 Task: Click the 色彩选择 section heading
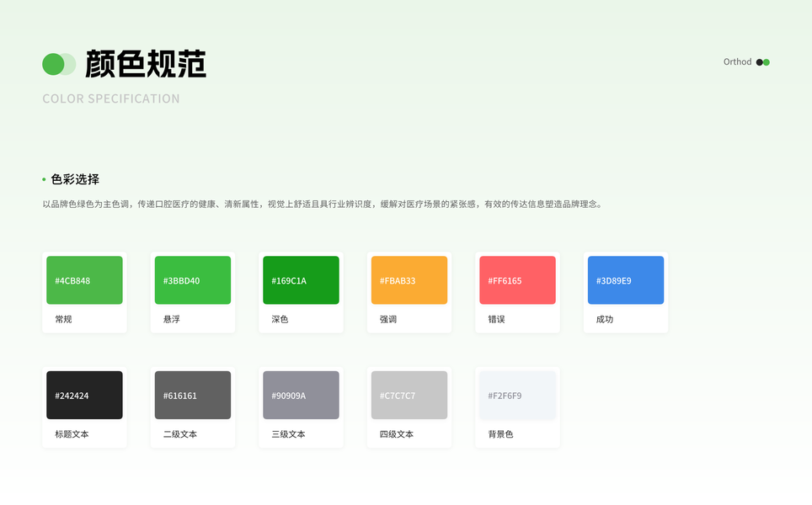(x=75, y=179)
